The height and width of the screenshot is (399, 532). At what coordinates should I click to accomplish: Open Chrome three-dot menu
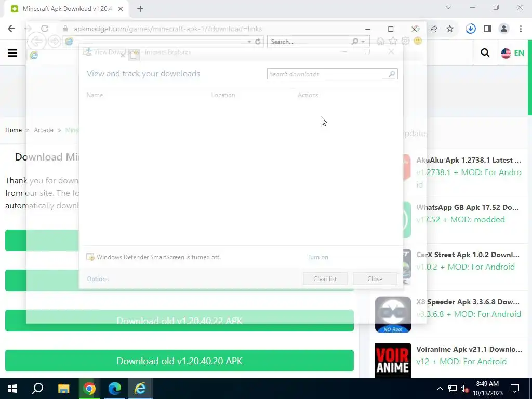pos(521,29)
